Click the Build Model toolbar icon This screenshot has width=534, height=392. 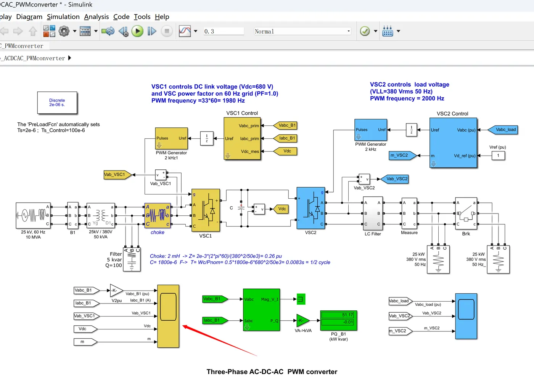(x=388, y=31)
